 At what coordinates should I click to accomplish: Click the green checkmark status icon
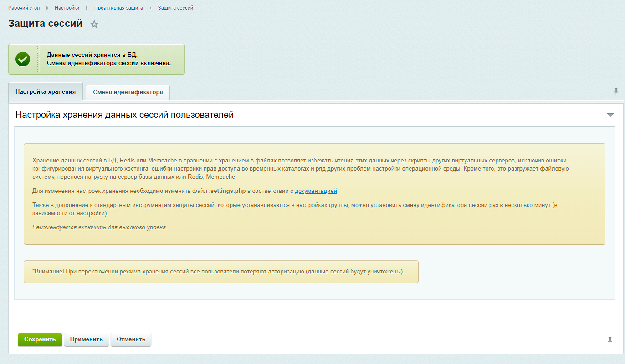tap(23, 59)
